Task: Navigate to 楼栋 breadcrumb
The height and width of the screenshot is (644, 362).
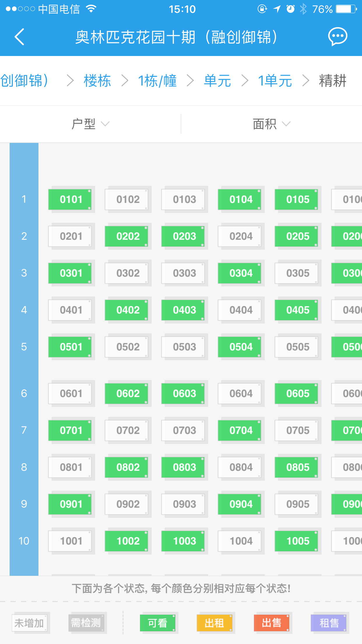Action: point(97,81)
